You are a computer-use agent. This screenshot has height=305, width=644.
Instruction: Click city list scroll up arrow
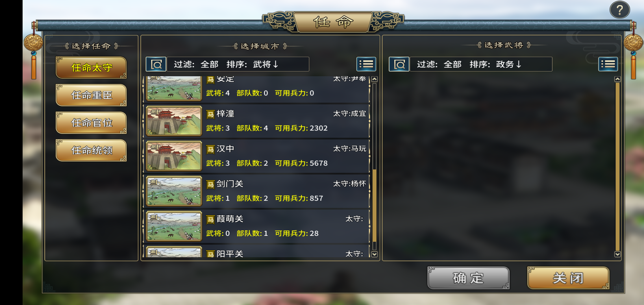pyautogui.click(x=375, y=79)
